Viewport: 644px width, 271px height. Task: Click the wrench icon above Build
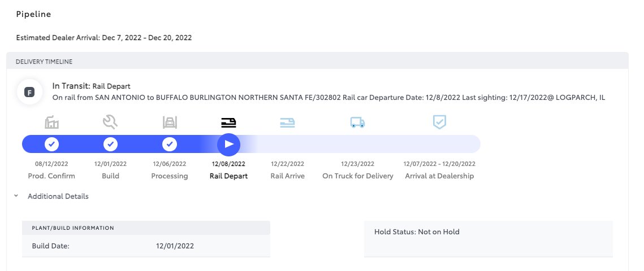click(110, 122)
